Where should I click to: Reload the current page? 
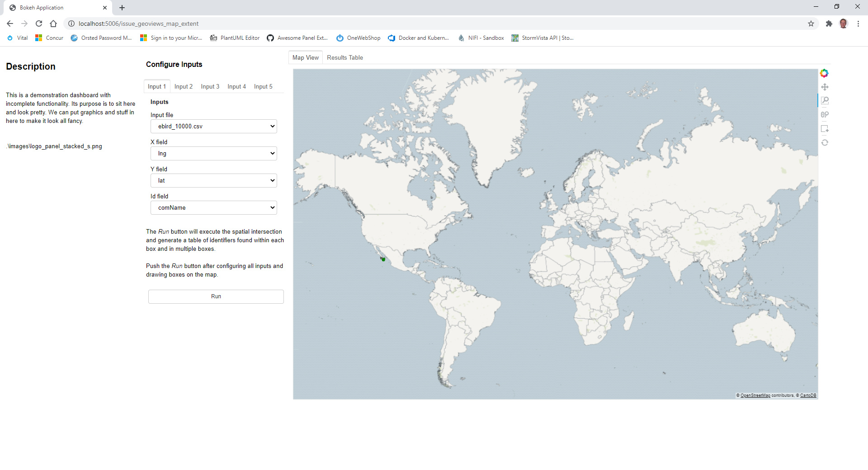click(39, 23)
